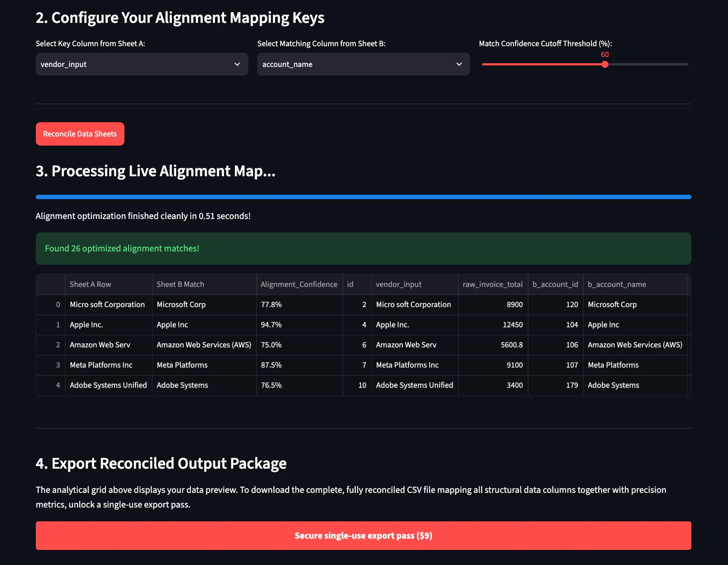Click the vendor_input dropdown chevron
Viewport: 728px width, 565px height.
click(x=237, y=64)
